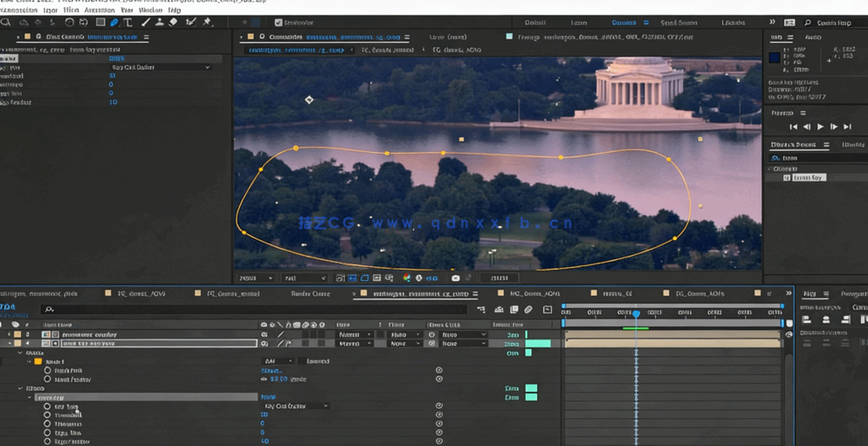Open the Window menu

(150, 10)
